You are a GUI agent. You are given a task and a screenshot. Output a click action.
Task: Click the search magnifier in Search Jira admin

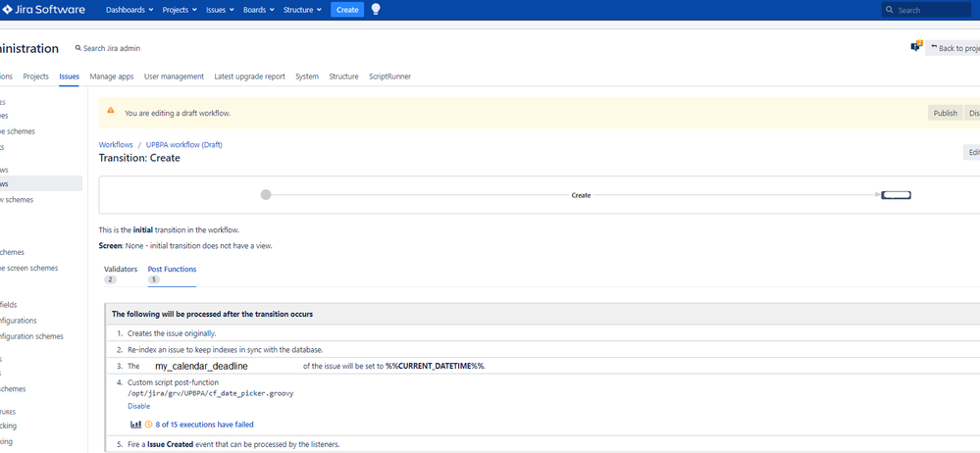click(78, 48)
